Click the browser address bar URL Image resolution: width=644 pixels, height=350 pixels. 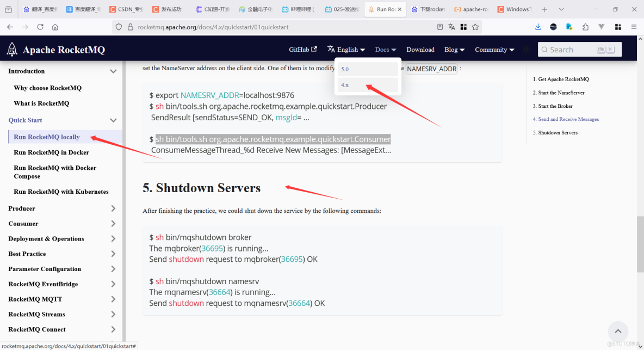pos(213,27)
